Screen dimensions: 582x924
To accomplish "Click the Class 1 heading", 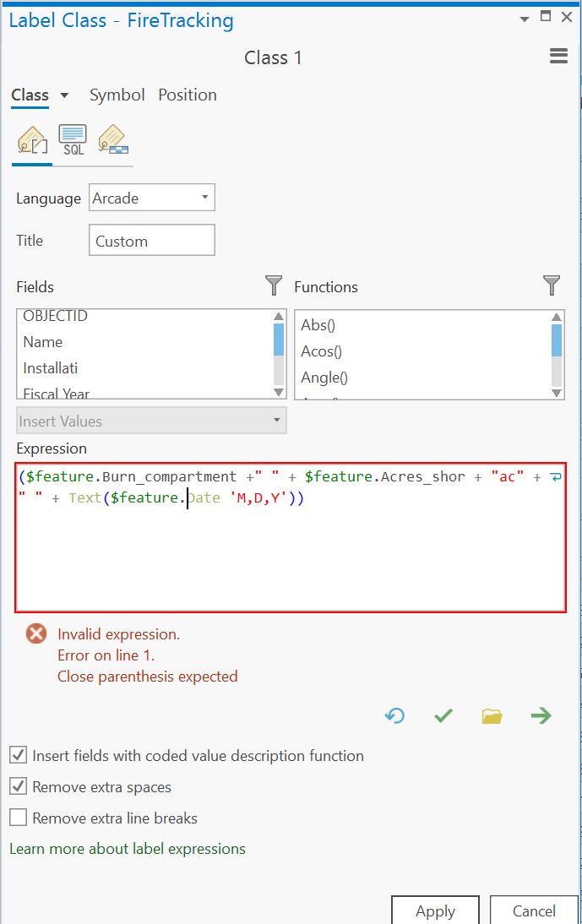I will pyautogui.click(x=274, y=57).
